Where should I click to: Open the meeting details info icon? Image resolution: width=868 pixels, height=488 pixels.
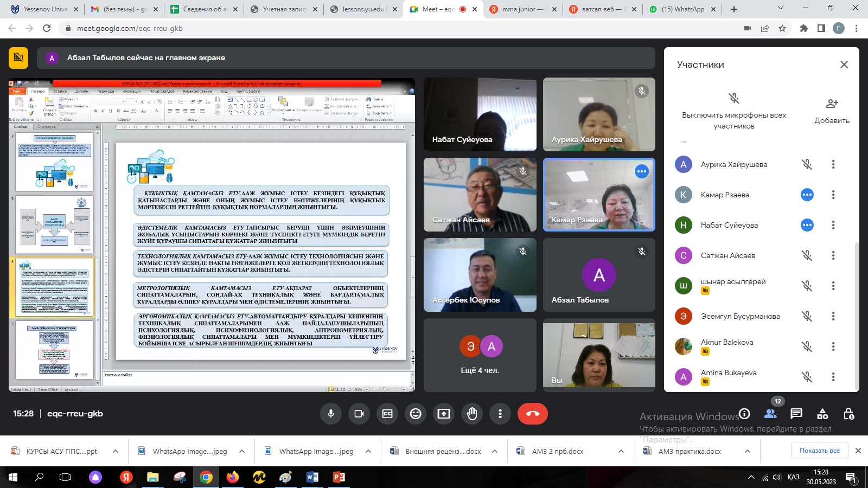(x=744, y=414)
